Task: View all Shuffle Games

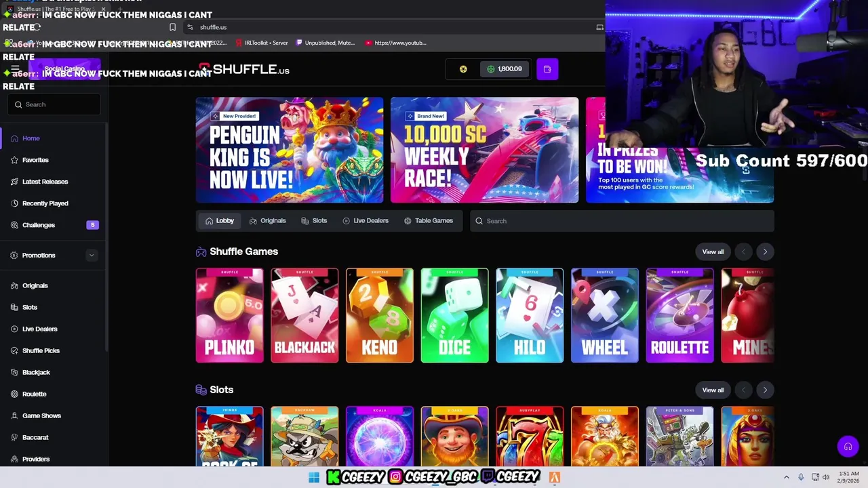Action: [x=713, y=251]
